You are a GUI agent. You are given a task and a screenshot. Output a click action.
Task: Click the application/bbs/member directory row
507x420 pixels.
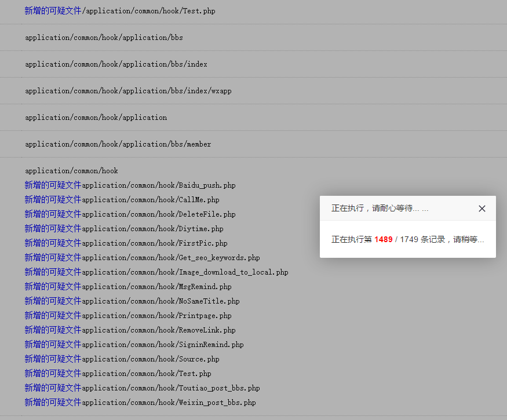118,144
